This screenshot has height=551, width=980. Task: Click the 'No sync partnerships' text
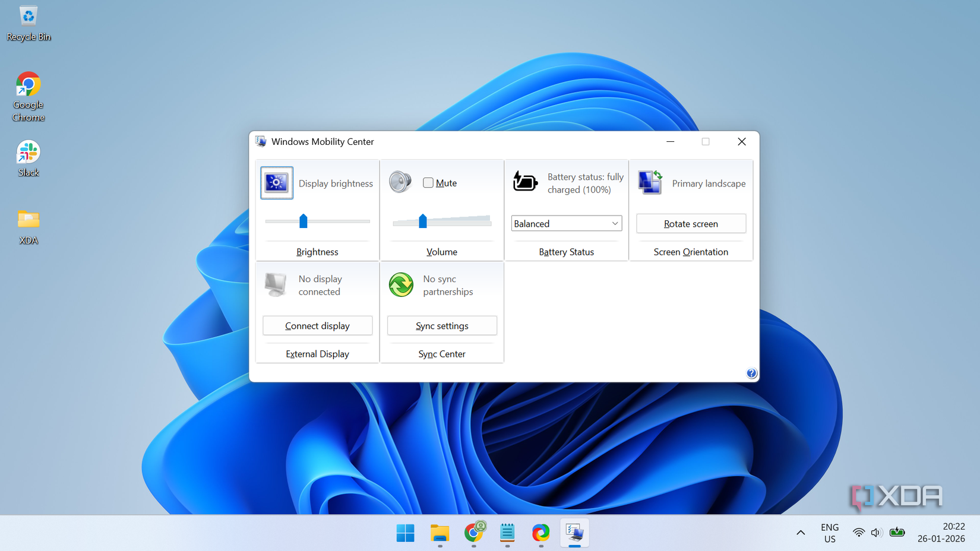pos(448,285)
